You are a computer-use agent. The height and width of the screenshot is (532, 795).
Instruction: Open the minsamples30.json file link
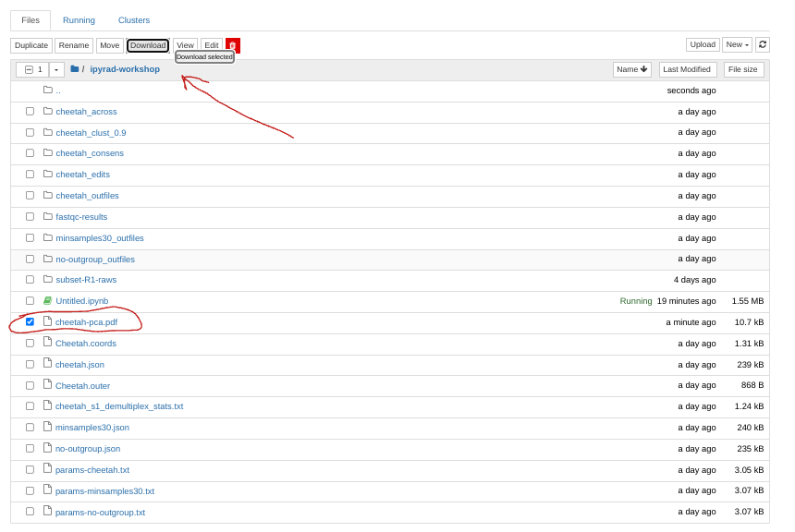[92, 428]
